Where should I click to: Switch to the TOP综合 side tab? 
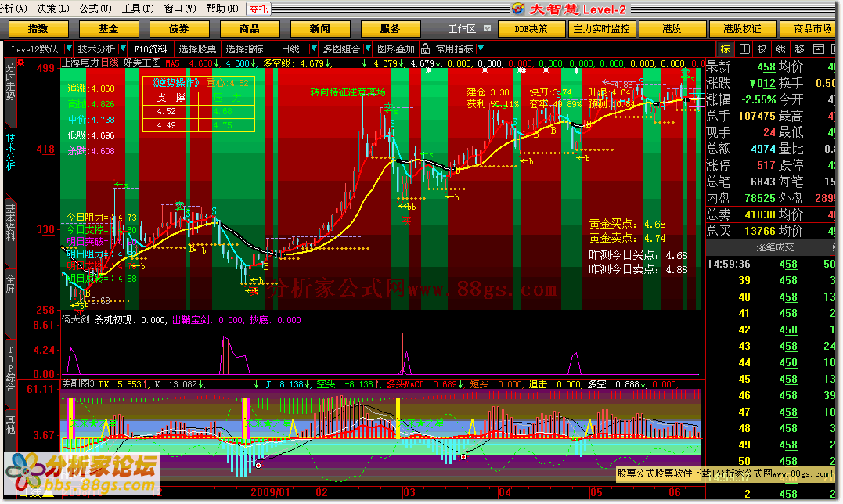coord(10,369)
